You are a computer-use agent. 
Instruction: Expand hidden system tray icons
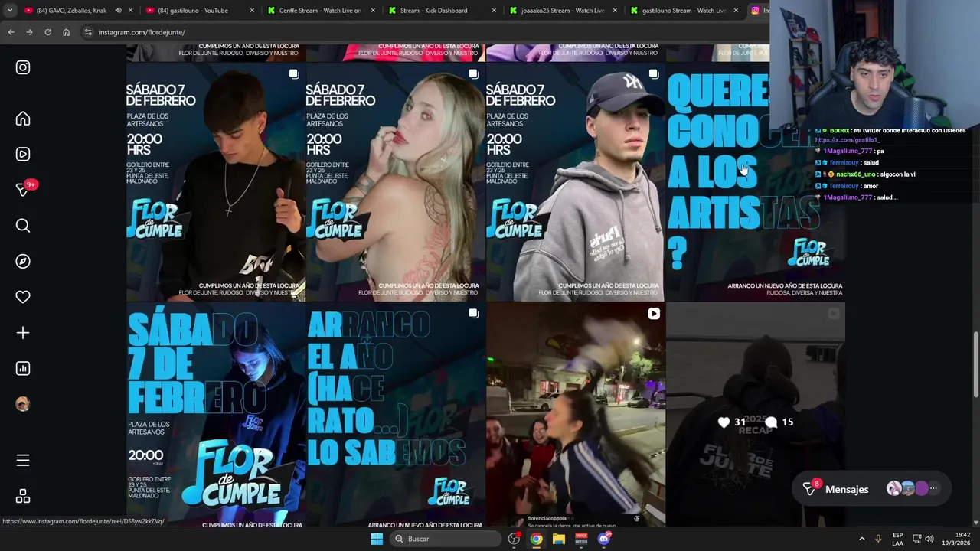click(861, 539)
